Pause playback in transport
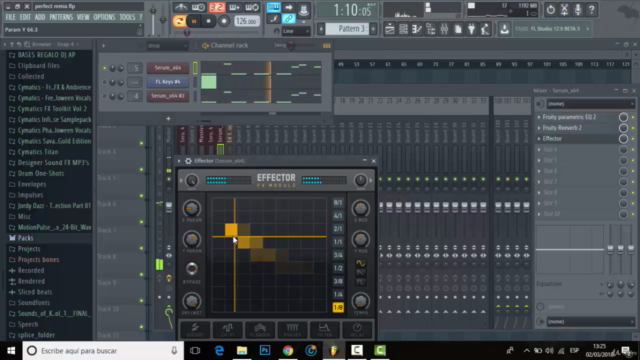 pos(194,21)
